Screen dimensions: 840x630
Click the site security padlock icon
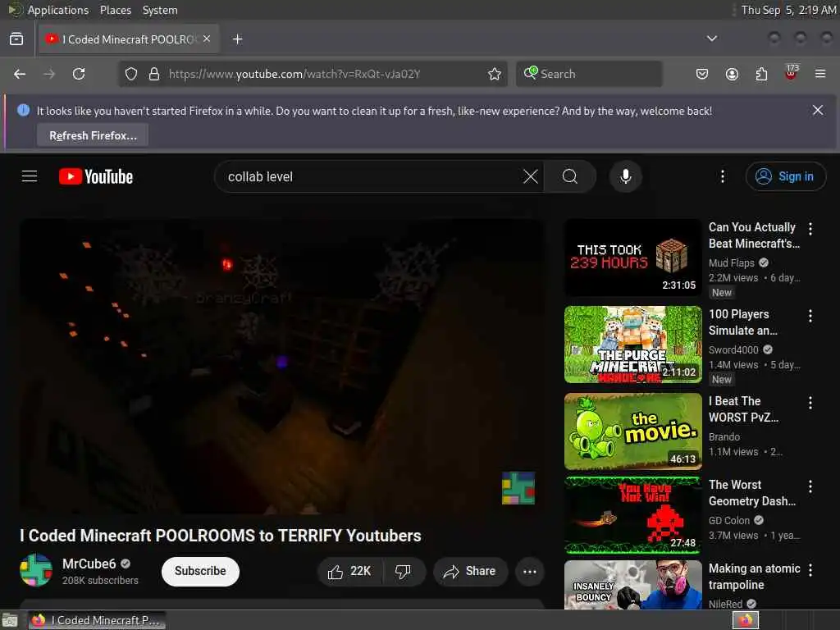[x=154, y=74]
